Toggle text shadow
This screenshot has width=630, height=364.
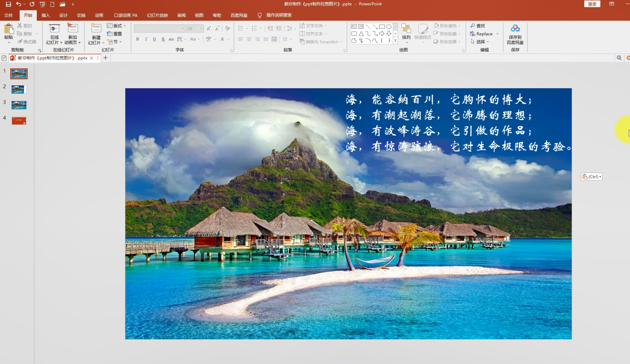point(163,39)
